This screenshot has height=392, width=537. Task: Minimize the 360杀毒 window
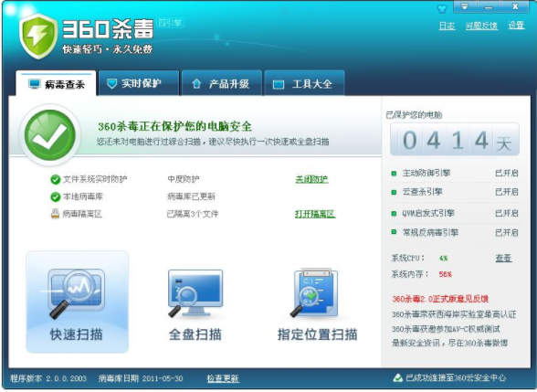point(489,6)
